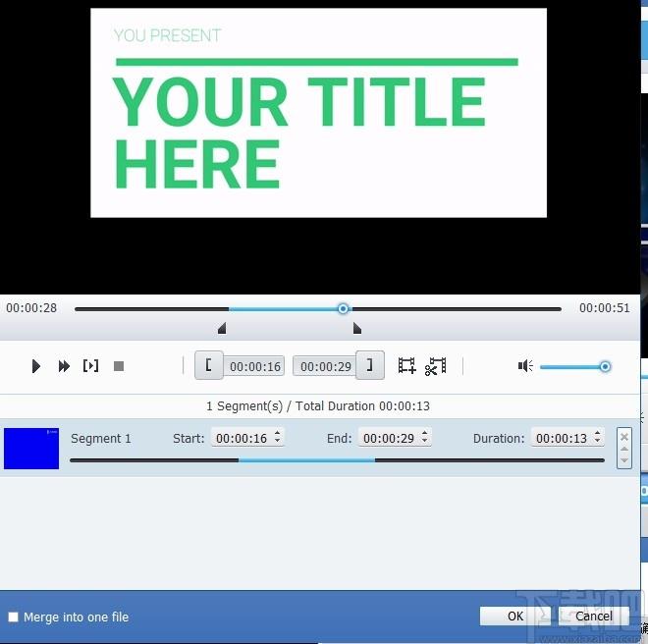The height and width of the screenshot is (644, 648).
Task: Click the add new segment film icon
Action: pos(406,366)
